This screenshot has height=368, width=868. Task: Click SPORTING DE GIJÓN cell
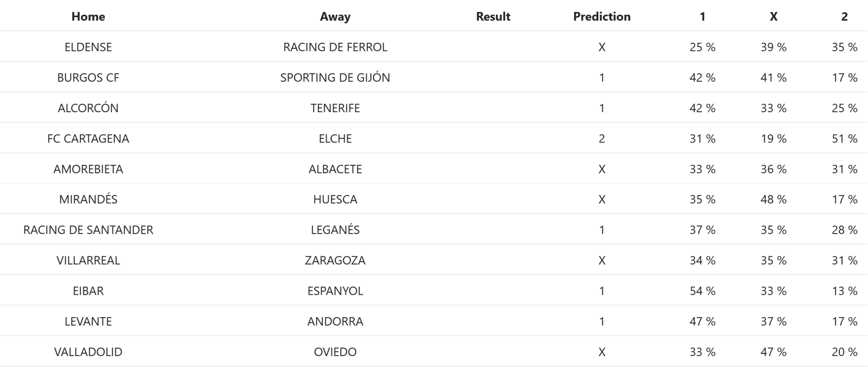click(335, 78)
